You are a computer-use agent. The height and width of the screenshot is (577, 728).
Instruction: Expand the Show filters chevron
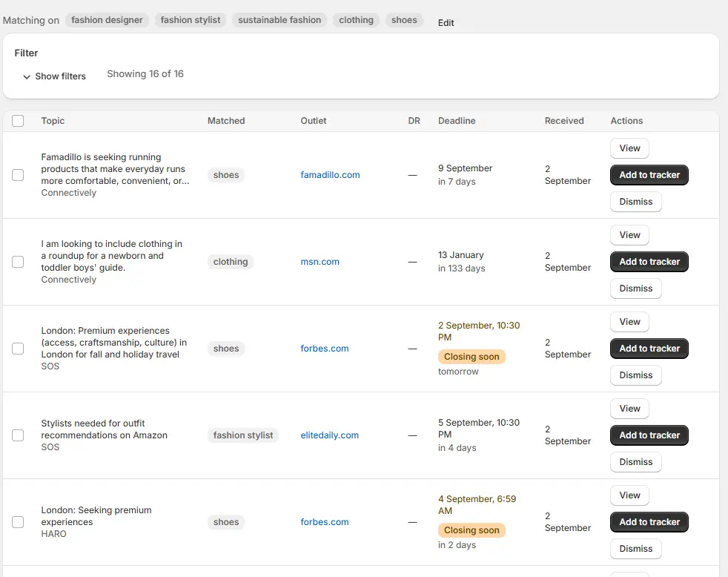click(27, 76)
